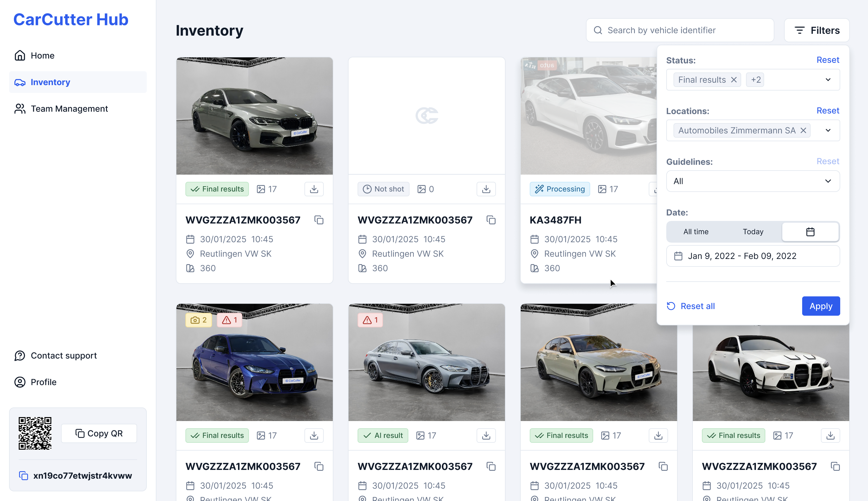Copy the VIN WVGZZZA1ZMK003567 on first card
This screenshot has height=501, width=868.
(x=319, y=220)
